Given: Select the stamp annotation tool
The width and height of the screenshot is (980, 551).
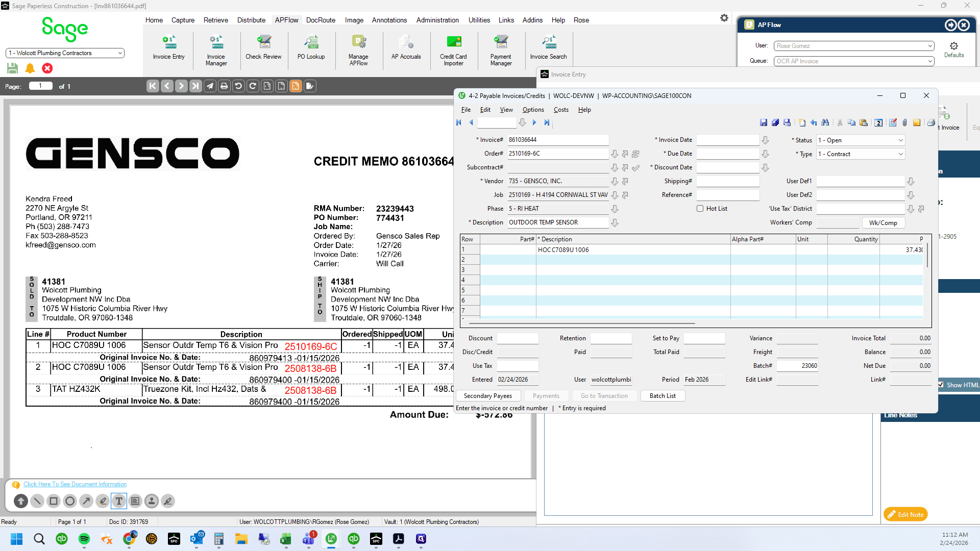Looking at the screenshot, I should (152, 501).
